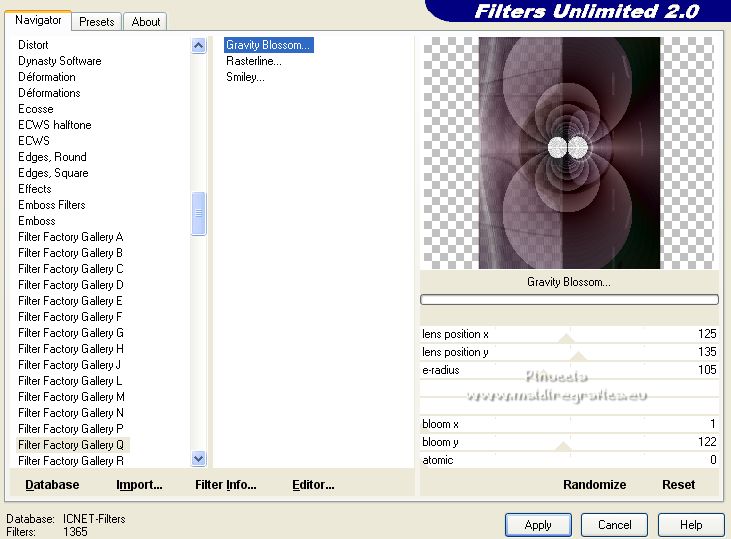The width and height of the screenshot is (731, 539).
Task: Select Edges, Square category
Action: point(53,173)
